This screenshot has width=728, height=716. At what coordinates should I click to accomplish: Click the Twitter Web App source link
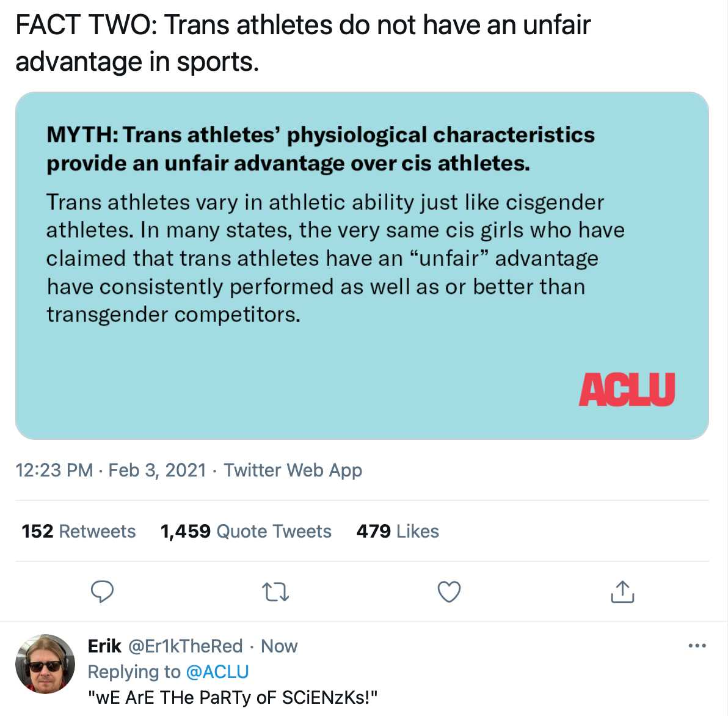click(293, 470)
